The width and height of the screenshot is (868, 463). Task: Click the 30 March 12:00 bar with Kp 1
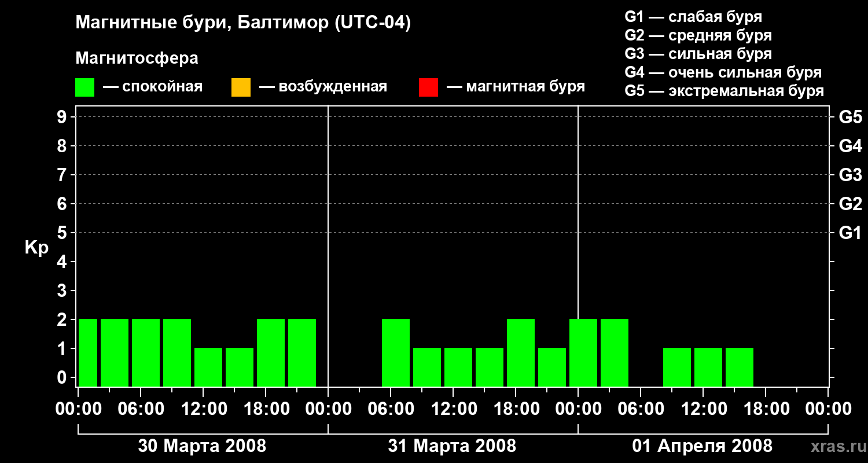coord(208,367)
